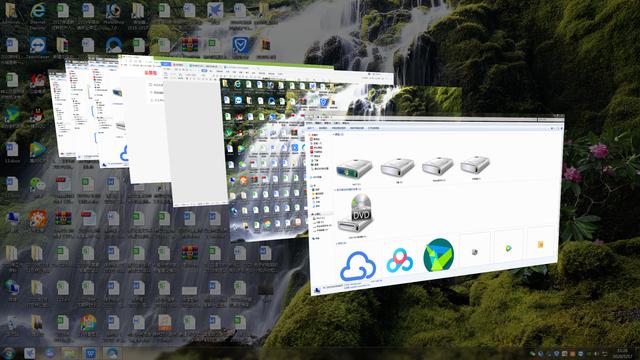Select the small yellow icon in the Explorer bottom row
The image size is (640, 360).
coord(540,244)
